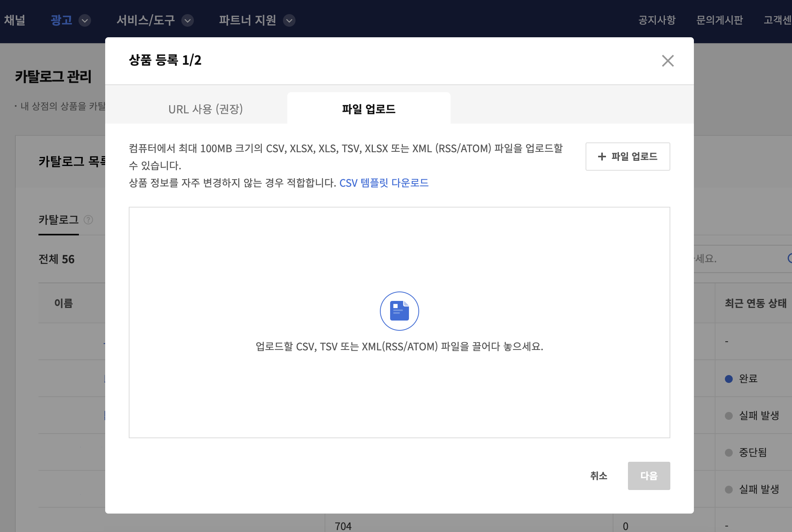Expand the 서비스/도구 dropdown chevron
The image size is (792, 532).
[188, 20]
